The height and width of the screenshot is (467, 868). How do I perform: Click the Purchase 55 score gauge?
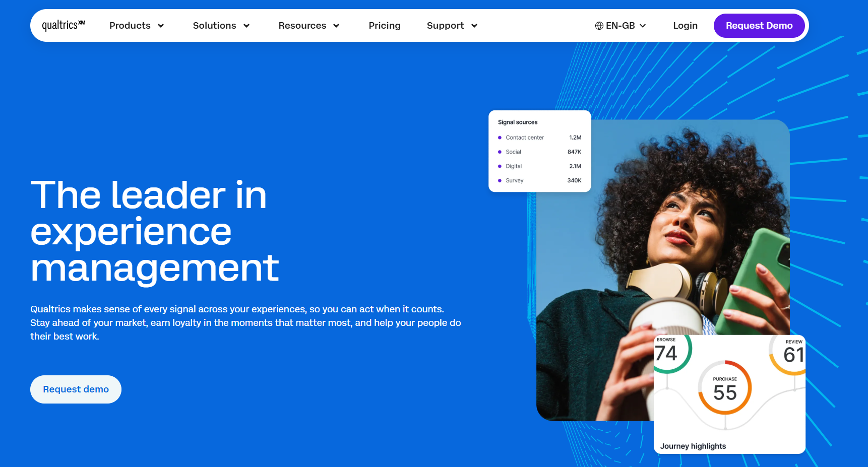[725, 387]
